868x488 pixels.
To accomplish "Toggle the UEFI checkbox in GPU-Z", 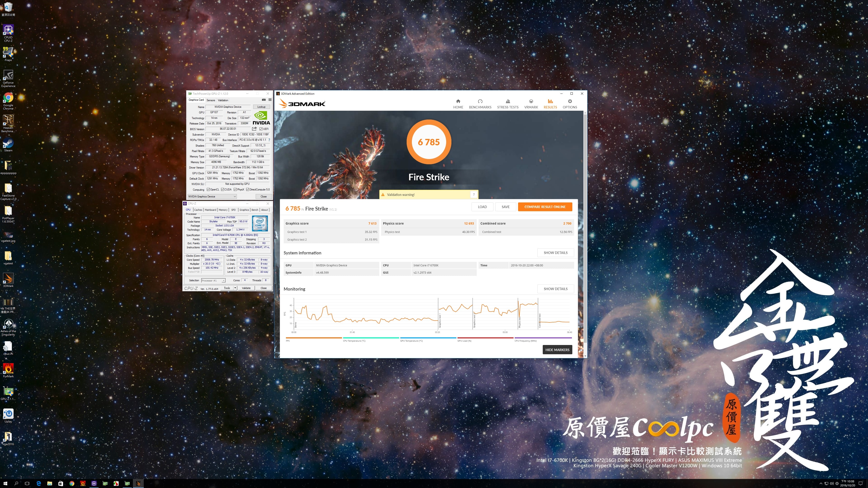I will point(261,129).
